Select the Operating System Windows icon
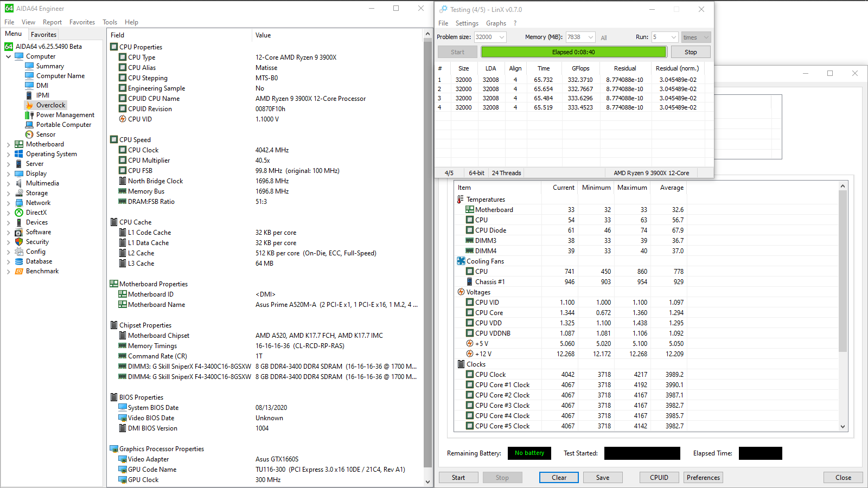Viewport: 868px width, 488px height. coord(19,154)
